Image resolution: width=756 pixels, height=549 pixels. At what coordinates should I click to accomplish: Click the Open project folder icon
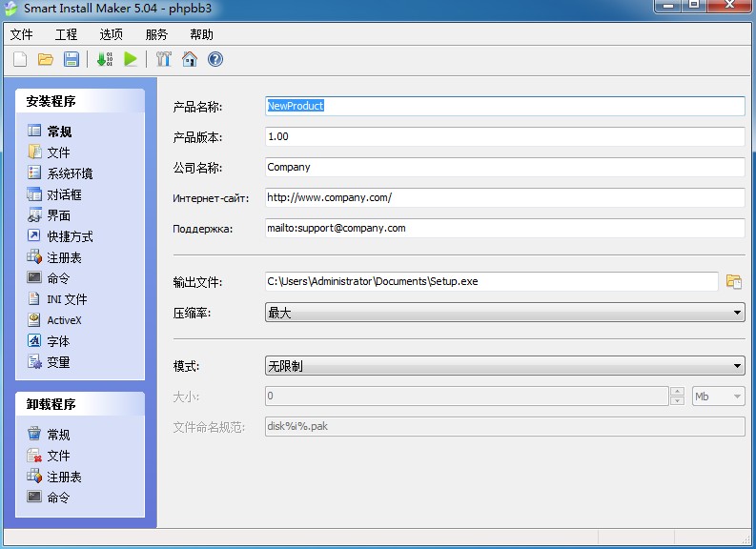click(x=46, y=59)
